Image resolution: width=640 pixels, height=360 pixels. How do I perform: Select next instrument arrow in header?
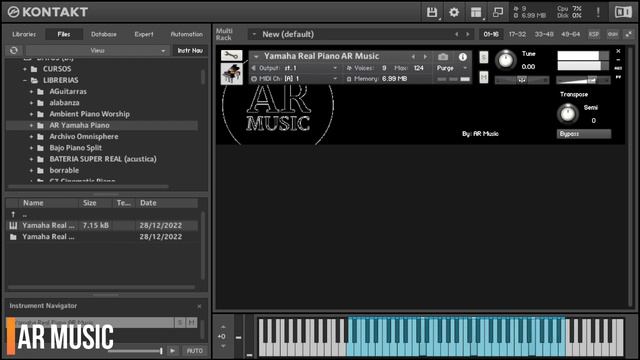425,57
